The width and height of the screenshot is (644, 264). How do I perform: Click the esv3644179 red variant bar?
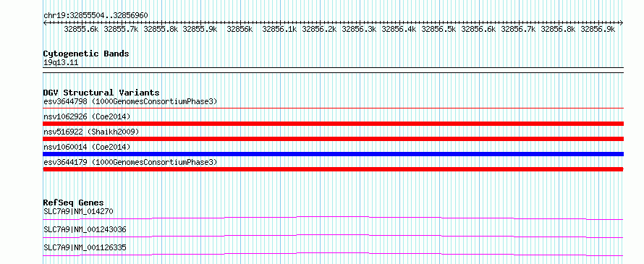pyautogui.click(x=333, y=169)
